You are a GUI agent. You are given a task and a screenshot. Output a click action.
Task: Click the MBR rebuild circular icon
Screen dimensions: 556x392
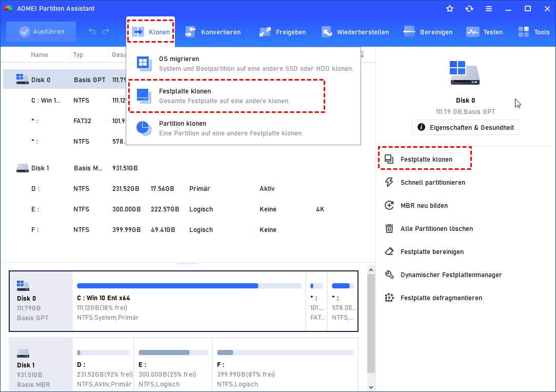(x=389, y=205)
